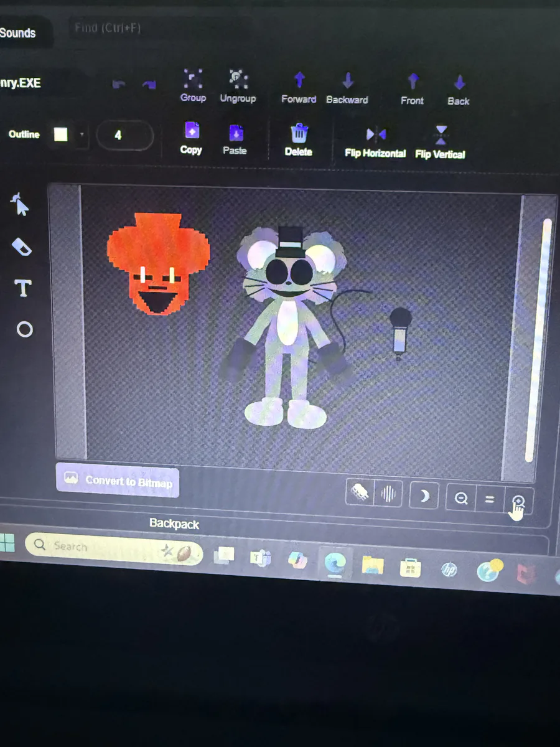Copy the selected shape
560x747 pixels.
[x=192, y=138]
